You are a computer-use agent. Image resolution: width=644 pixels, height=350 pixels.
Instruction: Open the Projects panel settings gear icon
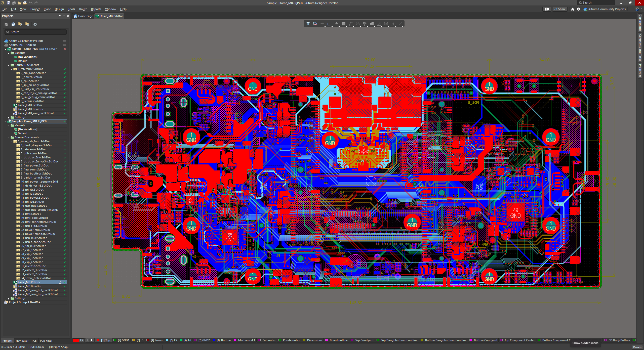35,24
